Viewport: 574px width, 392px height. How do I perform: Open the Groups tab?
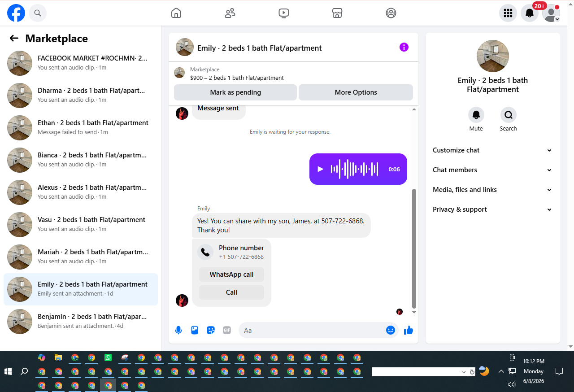(391, 13)
